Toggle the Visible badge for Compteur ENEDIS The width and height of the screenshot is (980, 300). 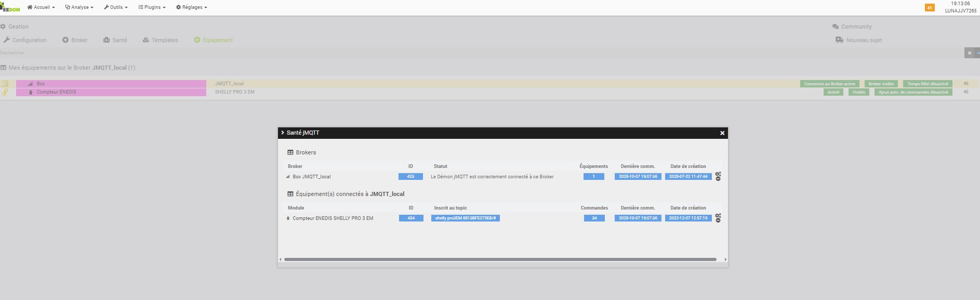point(859,92)
